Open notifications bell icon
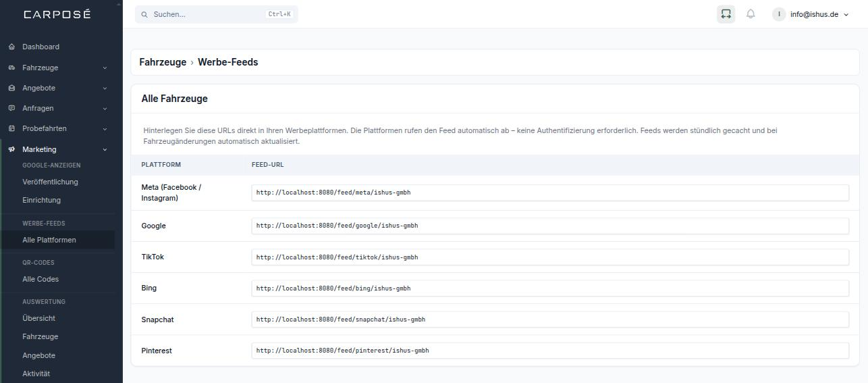 point(751,14)
